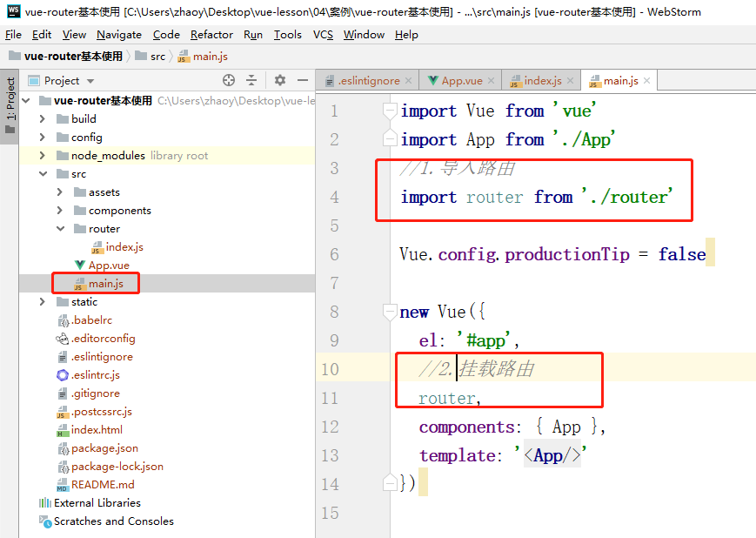Viewport: 756px width, 538px height.
Task: Click the locate/scroll from source target icon
Action: (x=229, y=80)
